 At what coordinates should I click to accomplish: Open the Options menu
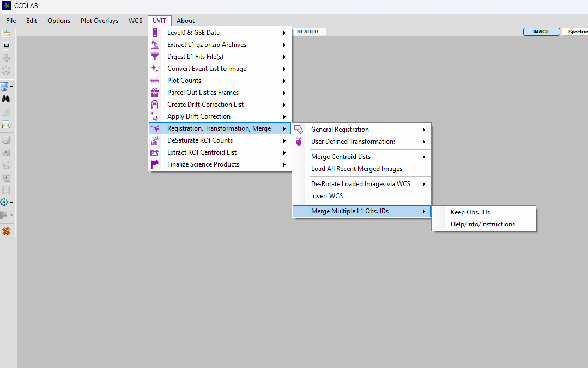(59, 21)
